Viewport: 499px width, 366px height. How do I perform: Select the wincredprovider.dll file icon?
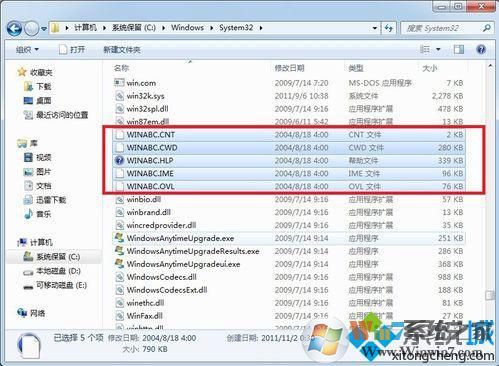(119, 225)
